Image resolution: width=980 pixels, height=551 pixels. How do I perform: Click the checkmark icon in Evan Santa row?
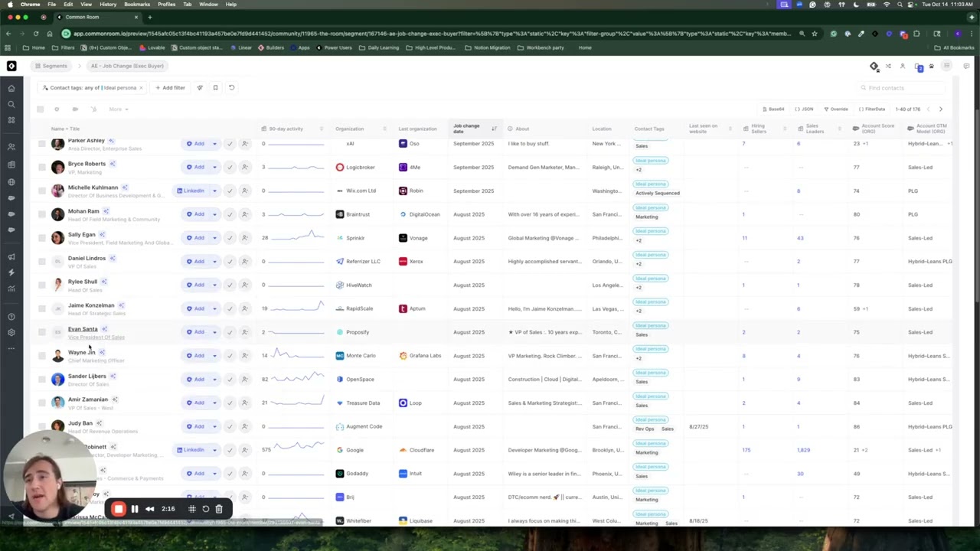[x=230, y=332]
